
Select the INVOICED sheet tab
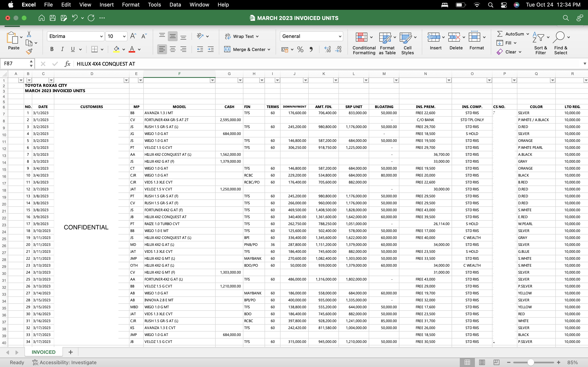(43, 352)
